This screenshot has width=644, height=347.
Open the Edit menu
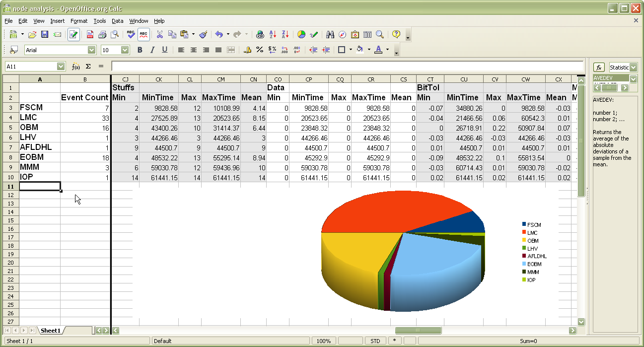click(23, 21)
